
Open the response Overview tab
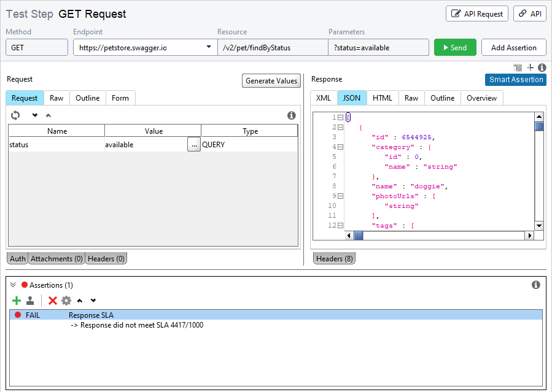tap(481, 98)
